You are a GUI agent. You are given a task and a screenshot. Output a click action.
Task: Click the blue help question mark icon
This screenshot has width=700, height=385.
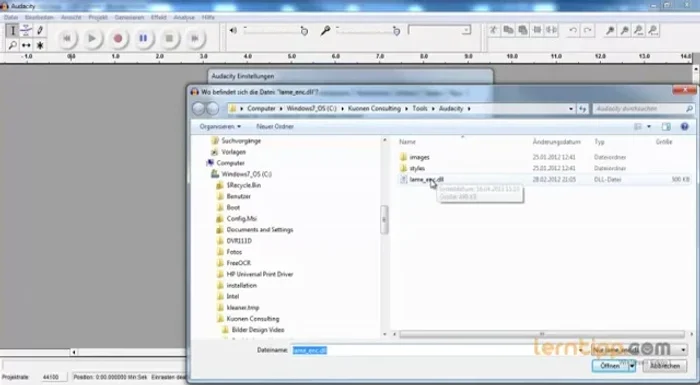(x=684, y=127)
